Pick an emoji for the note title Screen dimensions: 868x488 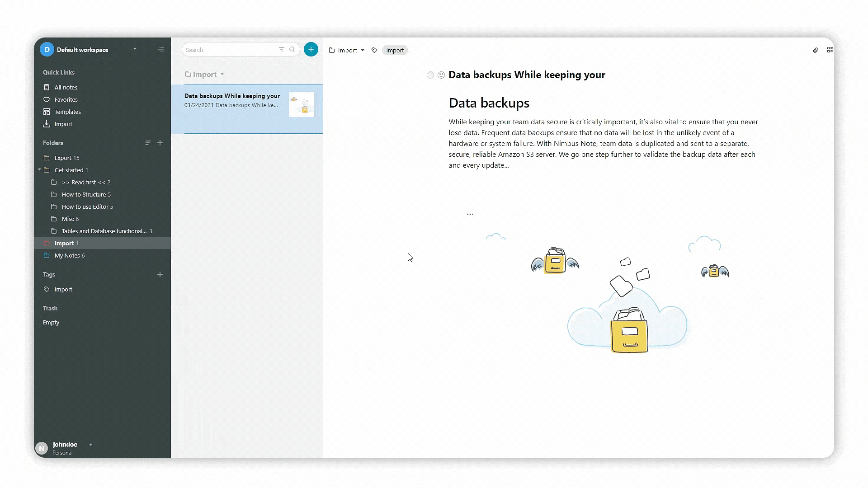point(441,75)
